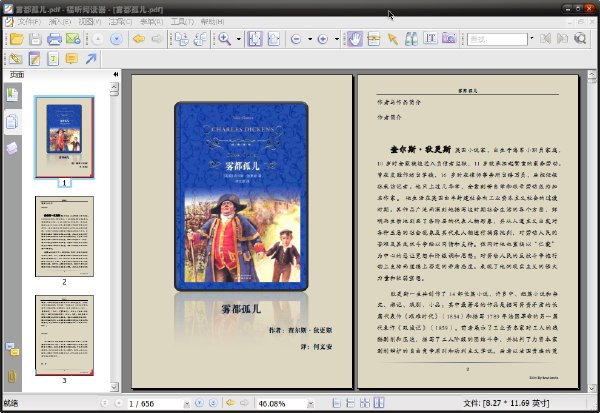This screenshot has height=413, width=600.
Task: Select the blue arrow drawing tool
Action: tap(91, 59)
